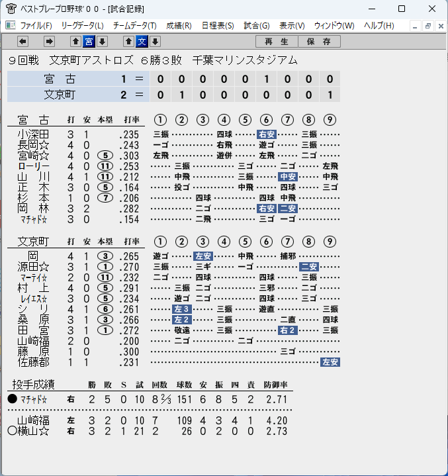Click the left arrow previous game button
This screenshot has height=476, width=448.
[22, 41]
